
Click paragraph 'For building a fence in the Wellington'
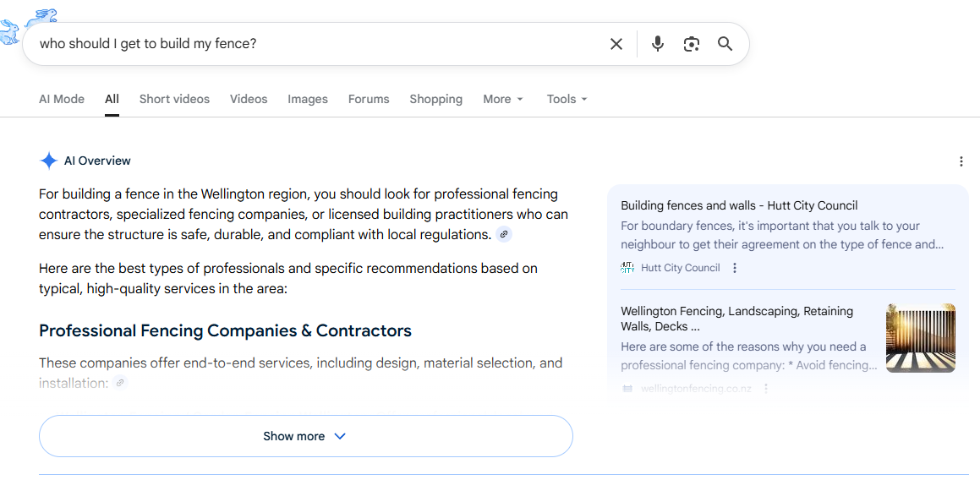coord(304,215)
